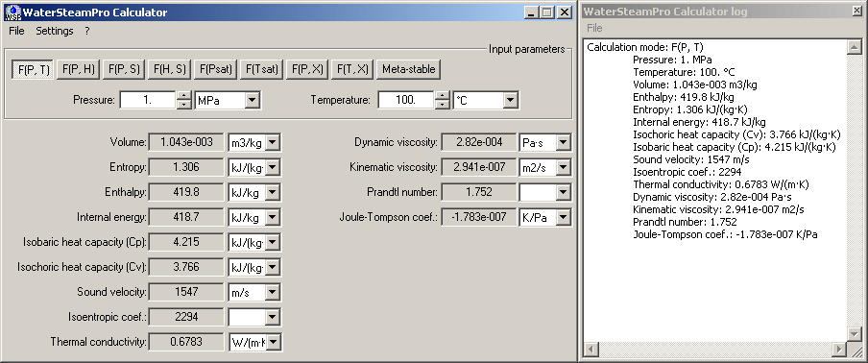Viewport: 868px width, 363px height.
Task: Click log line 'Enthalpy: 419.8 kJ/kg'
Action: (685, 97)
